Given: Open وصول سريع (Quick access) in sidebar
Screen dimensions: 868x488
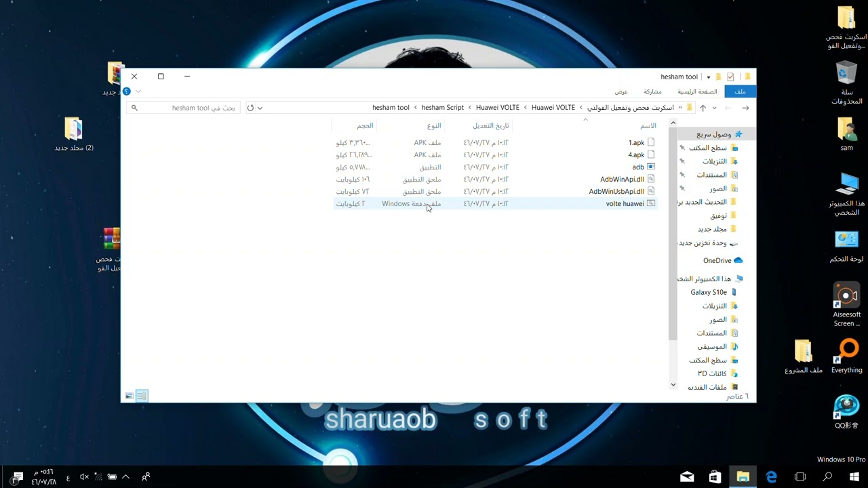Looking at the screenshot, I should click(717, 134).
